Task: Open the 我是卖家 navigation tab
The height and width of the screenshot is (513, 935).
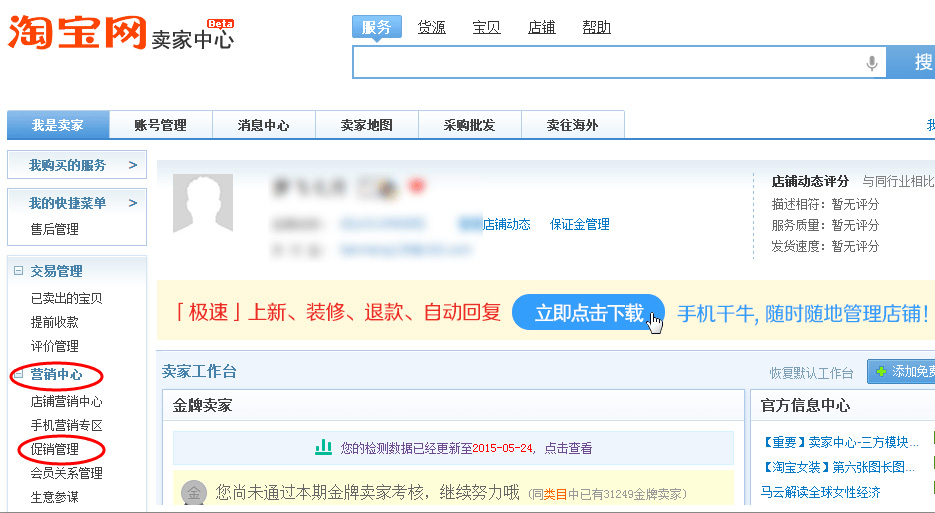Action: [58, 125]
